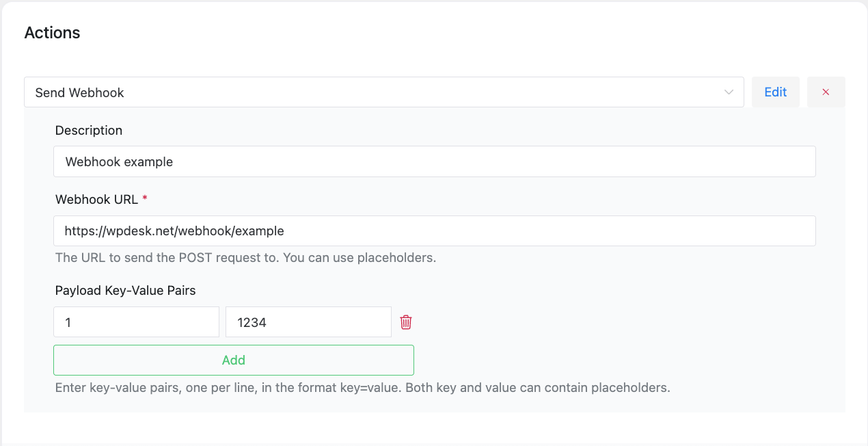
Task: Click the Actions section heading
Action: [52, 33]
